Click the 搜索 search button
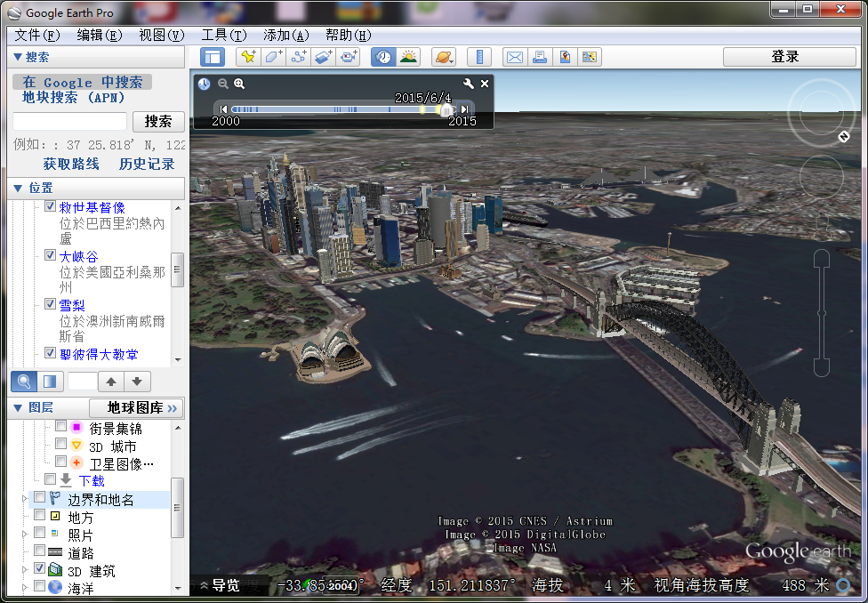 [158, 121]
